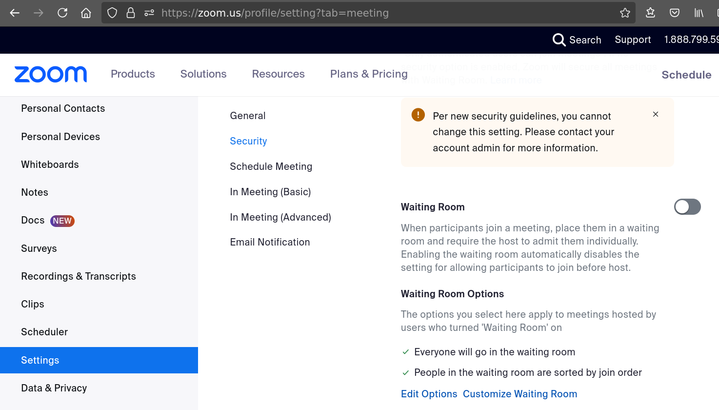Open Surveys in sidebar
The height and width of the screenshot is (410, 719).
point(39,249)
